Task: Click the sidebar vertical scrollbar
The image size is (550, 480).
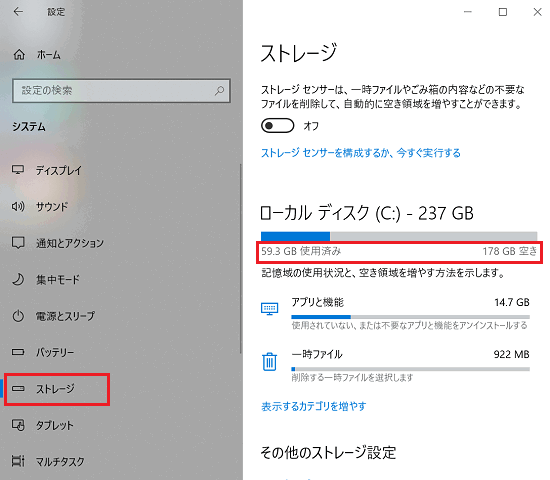Action: coord(241,259)
